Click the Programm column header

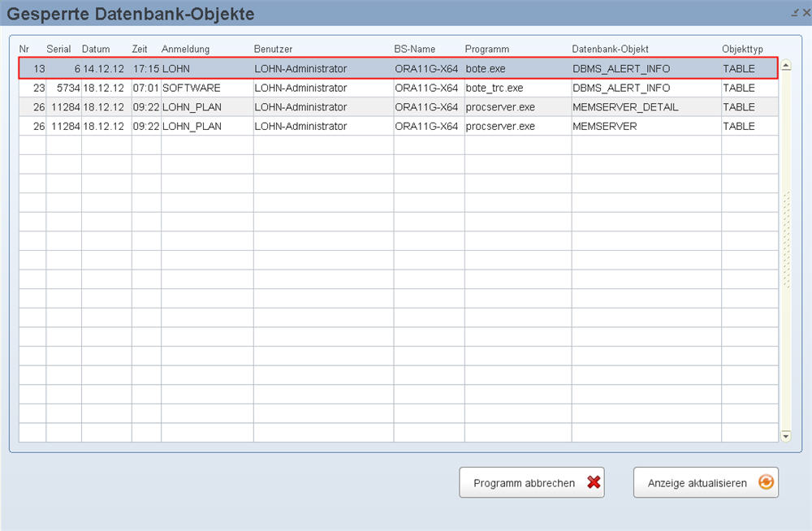487,50
